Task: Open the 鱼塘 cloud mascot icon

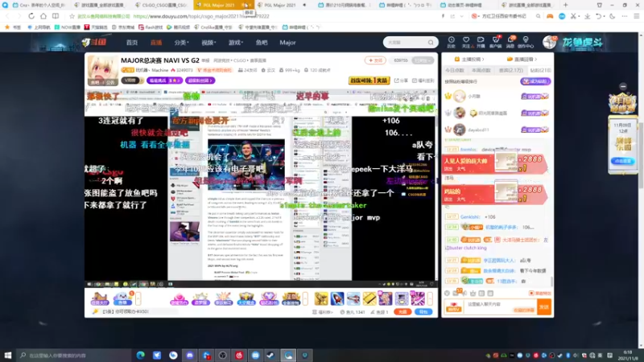Action: (122, 298)
